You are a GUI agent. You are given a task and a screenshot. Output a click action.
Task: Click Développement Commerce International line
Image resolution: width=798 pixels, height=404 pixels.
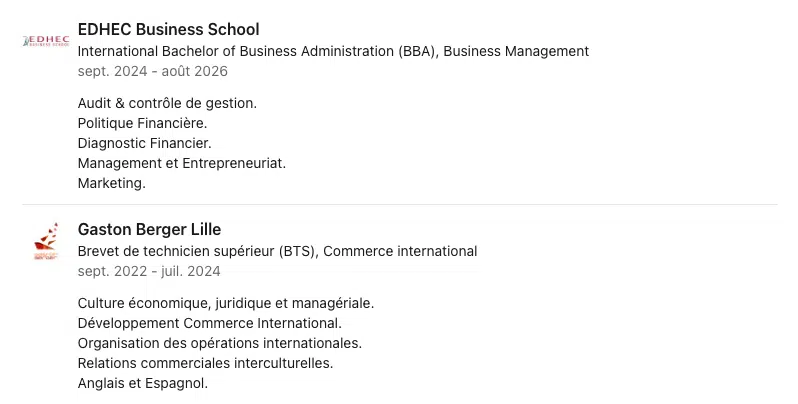pos(209,323)
